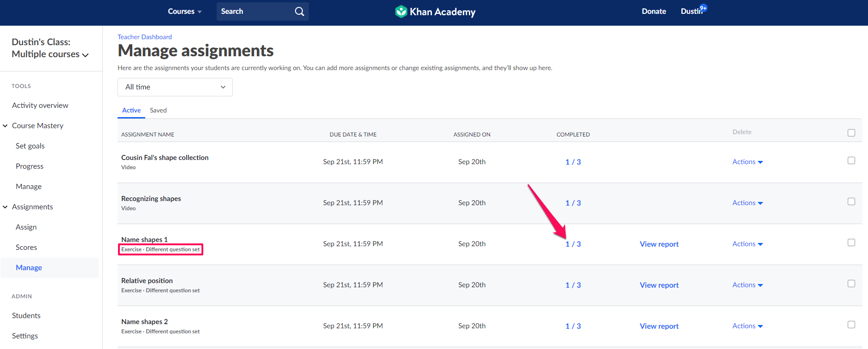
Task: Tick checkbox for Cousin Fal's shape collection
Action: click(851, 160)
